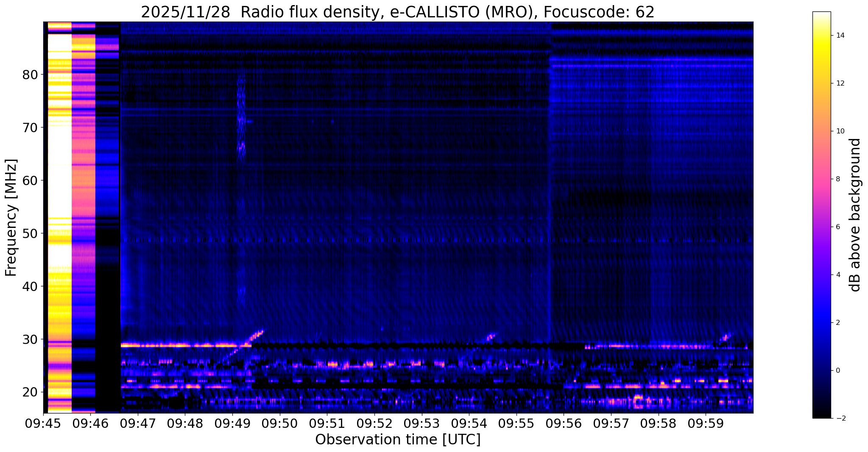Click the 50 MHz frequency tick label

[30, 233]
